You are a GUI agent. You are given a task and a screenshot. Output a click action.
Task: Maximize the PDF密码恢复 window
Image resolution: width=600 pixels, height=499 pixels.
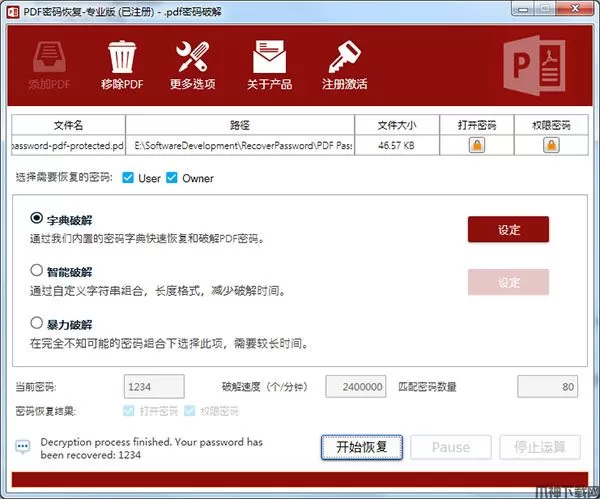pyautogui.click(x=546, y=8)
